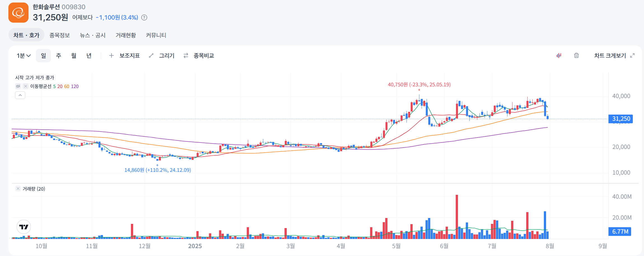644x256 pixels.
Task: Open the 거래현황 tab
Action: click(126, 35)
